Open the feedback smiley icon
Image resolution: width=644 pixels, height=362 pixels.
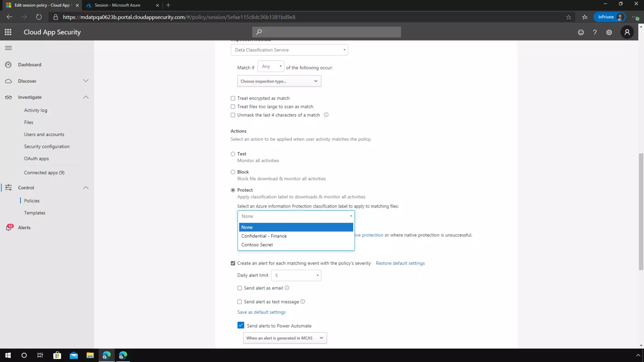pyautogui.click(x=581, y=32)
